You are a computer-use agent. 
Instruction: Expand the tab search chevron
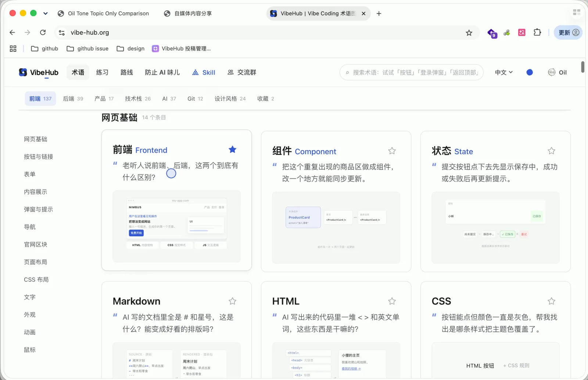46,13
